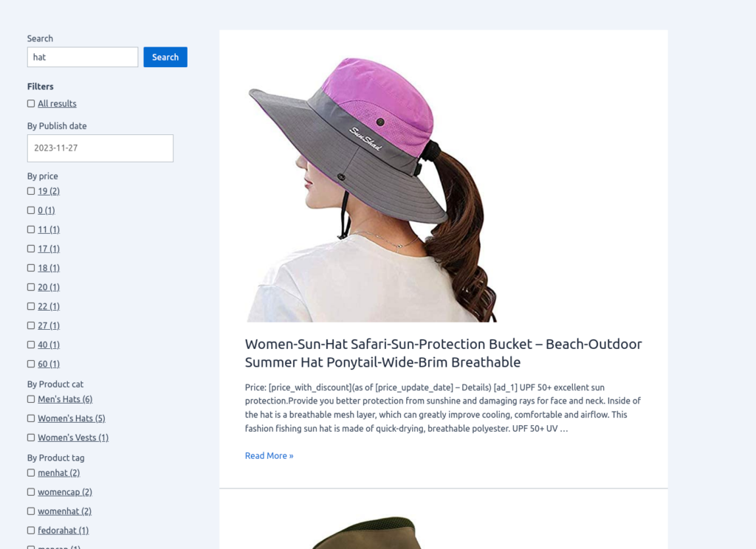The image size is (756, 549).
Task: Open the Women-Sun-Hat Safari product title
Action: click(443, 353)
